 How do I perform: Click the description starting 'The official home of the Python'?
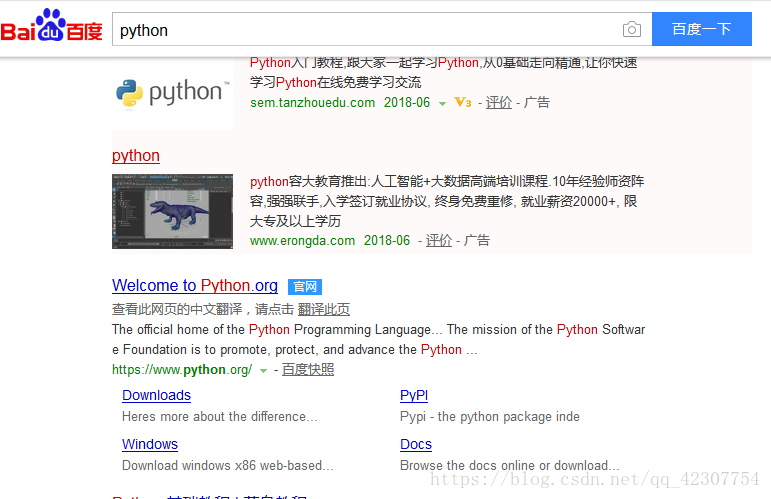pos(379,340)
